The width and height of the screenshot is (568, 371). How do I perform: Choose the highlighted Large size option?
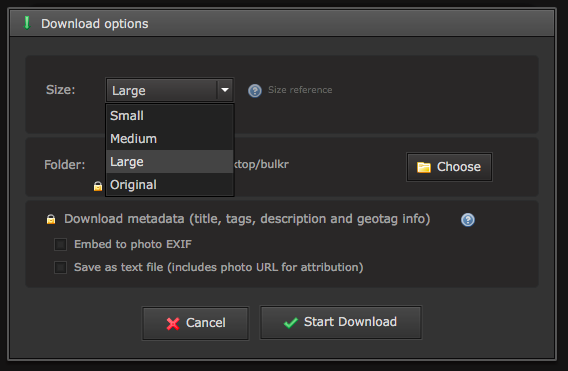(x=170, y=162)
